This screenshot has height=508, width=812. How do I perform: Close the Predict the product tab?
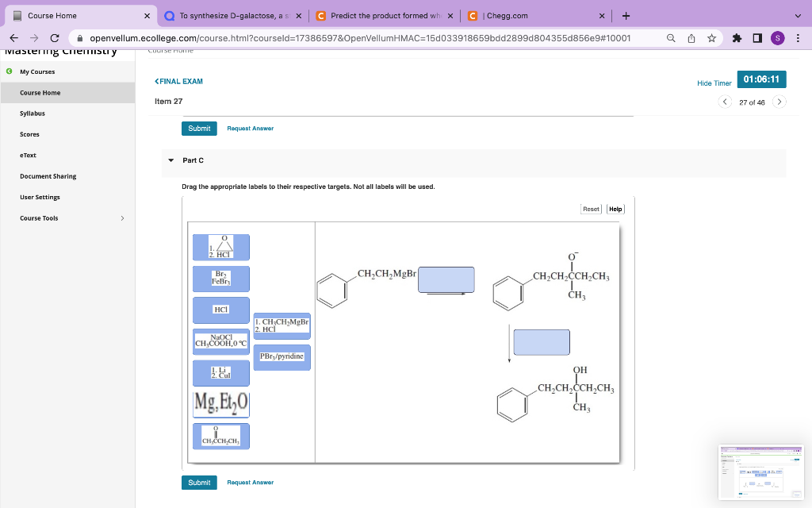click(450, 16)
